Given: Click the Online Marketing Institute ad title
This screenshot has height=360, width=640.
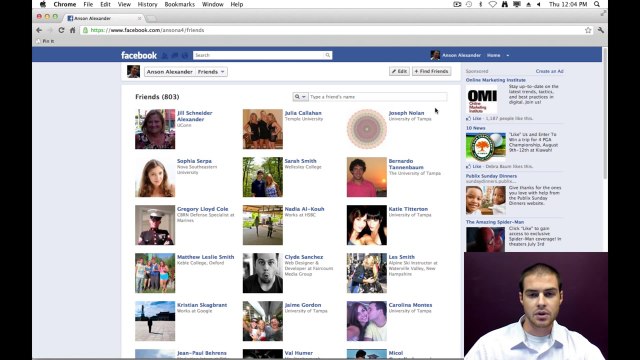Looking at the screenshot, I should click(496, 80).
